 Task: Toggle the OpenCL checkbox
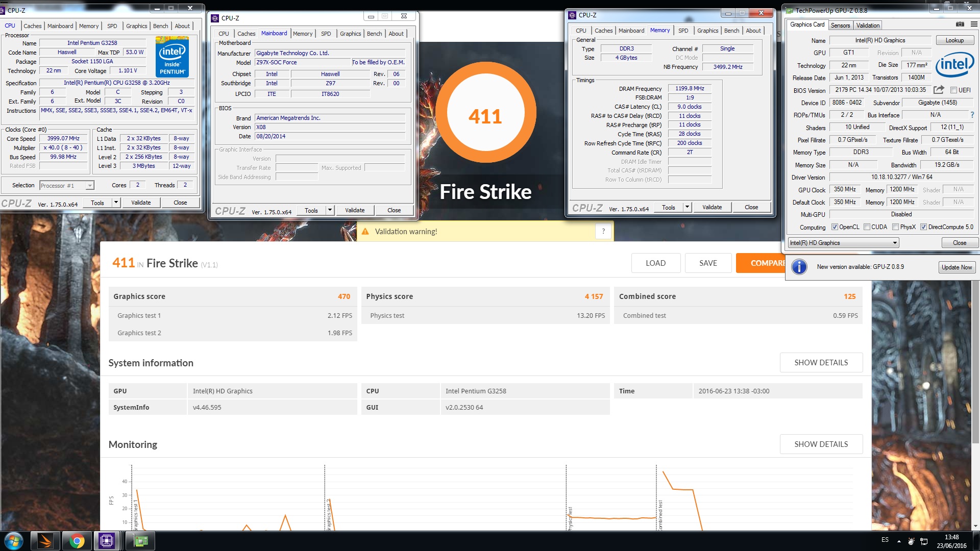[835, 227]
